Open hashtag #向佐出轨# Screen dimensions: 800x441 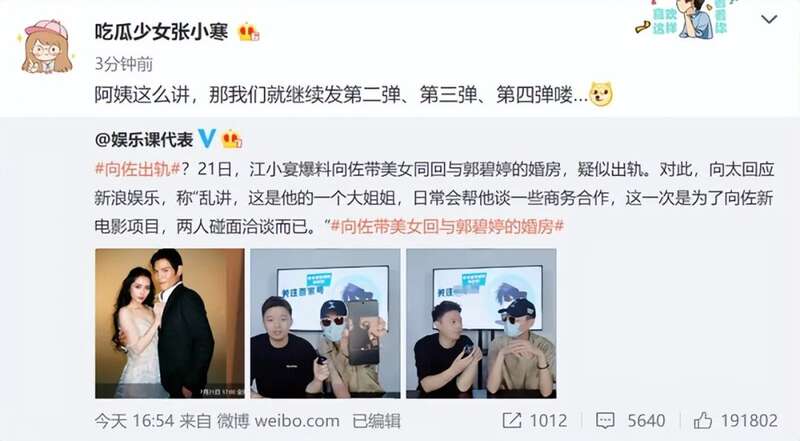coord(138,169)
